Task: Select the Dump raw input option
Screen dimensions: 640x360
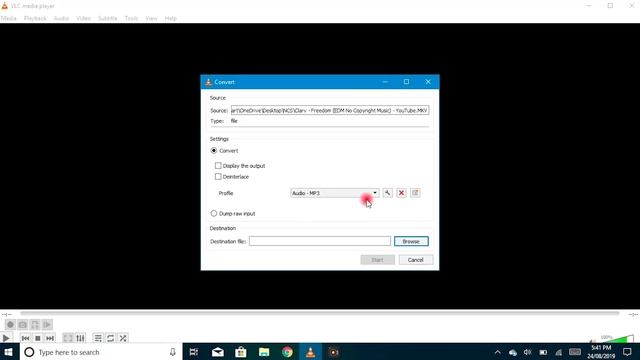Action: pos(233,213)
